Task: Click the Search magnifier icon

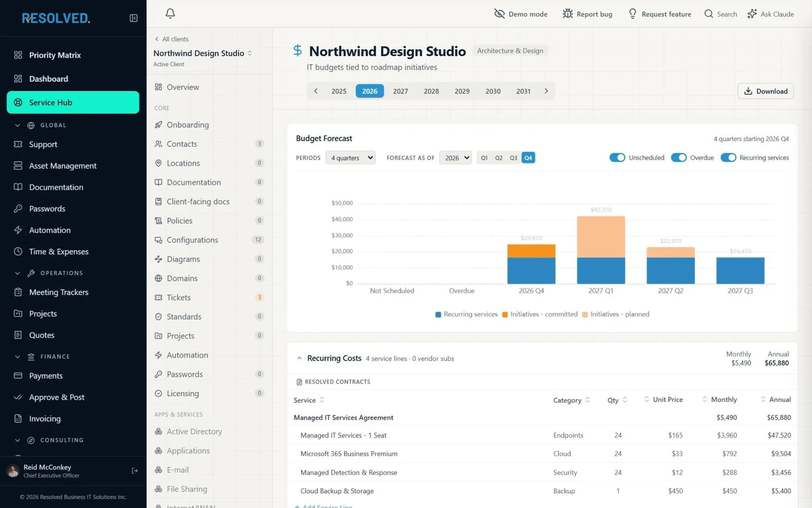Action: 708,14
